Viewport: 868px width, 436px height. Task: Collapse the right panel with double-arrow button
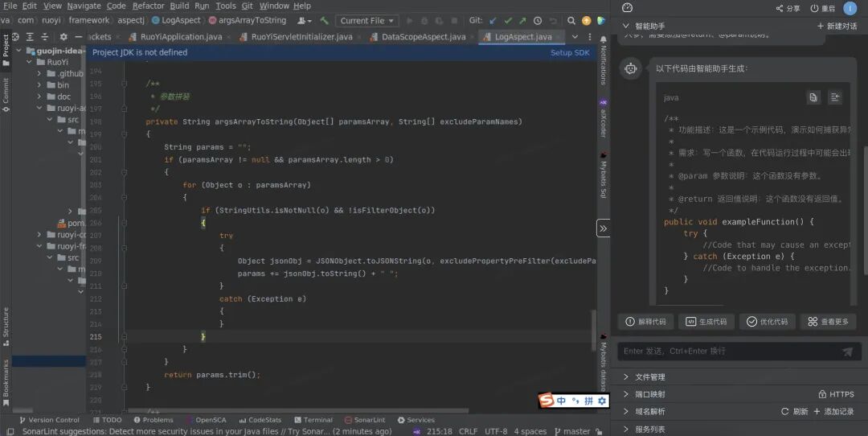tap(604, 228)
